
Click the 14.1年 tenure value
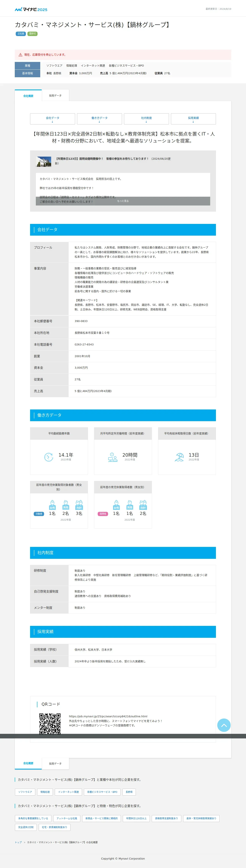(66, 455)
